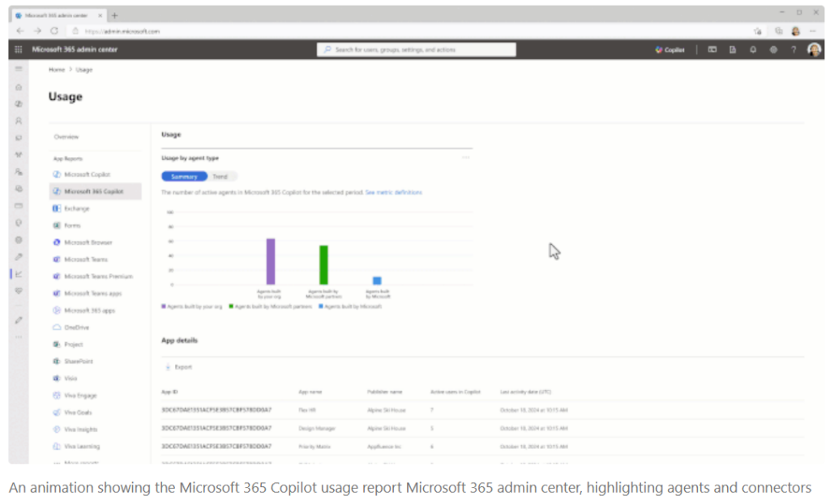Open the Microsoft Teams apps report
830x504 pixels.
pos(92,293)
